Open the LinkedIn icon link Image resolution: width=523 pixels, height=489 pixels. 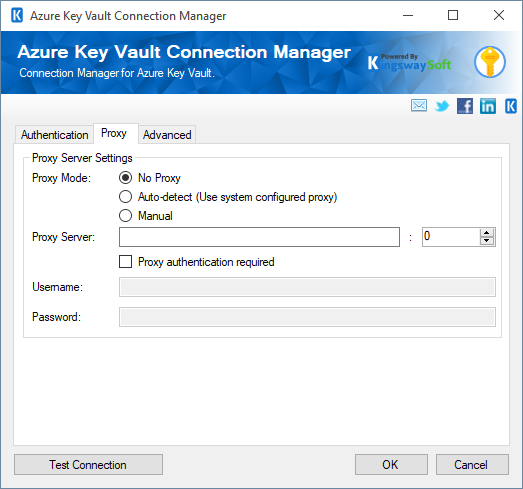click(x=488, y=106)
